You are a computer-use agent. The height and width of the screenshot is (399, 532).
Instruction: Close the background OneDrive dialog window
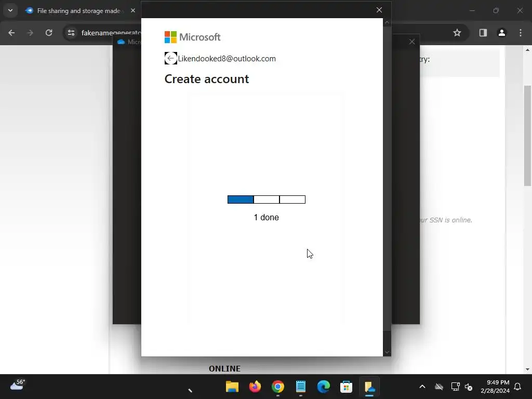412,42
